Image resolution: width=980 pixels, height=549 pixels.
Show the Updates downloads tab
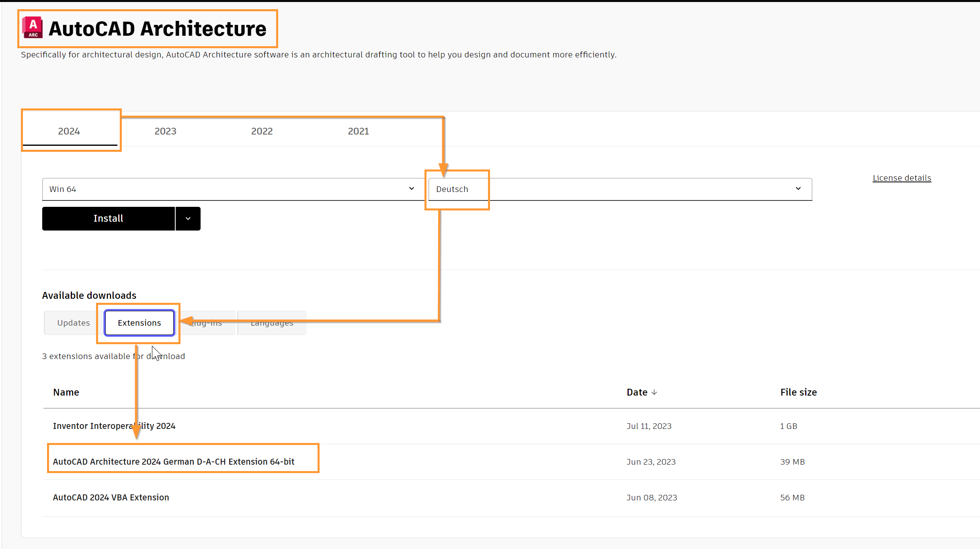[x=73, y=323]
